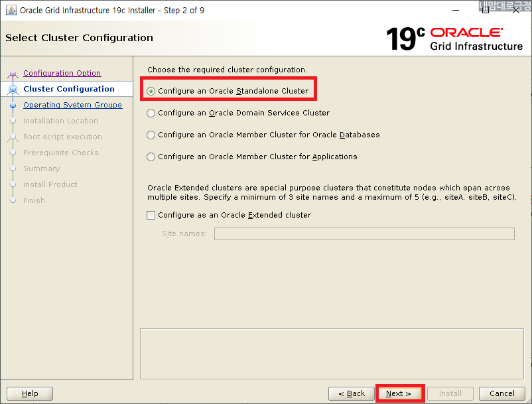Minimize the installer window
Image resolution: width=532 pixels, height=404 pixels.
[x=456, y=10]
